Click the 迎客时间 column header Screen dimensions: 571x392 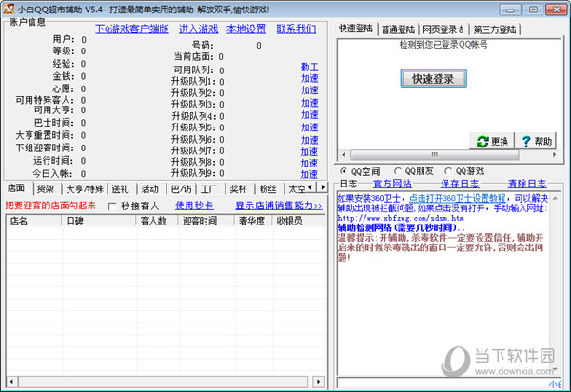(207, 221)
